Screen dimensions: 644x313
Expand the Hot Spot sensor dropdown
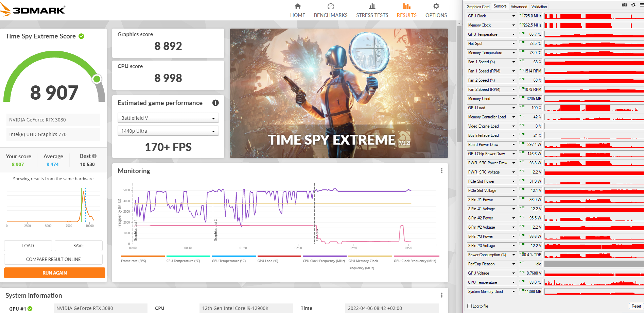point(514,44)
